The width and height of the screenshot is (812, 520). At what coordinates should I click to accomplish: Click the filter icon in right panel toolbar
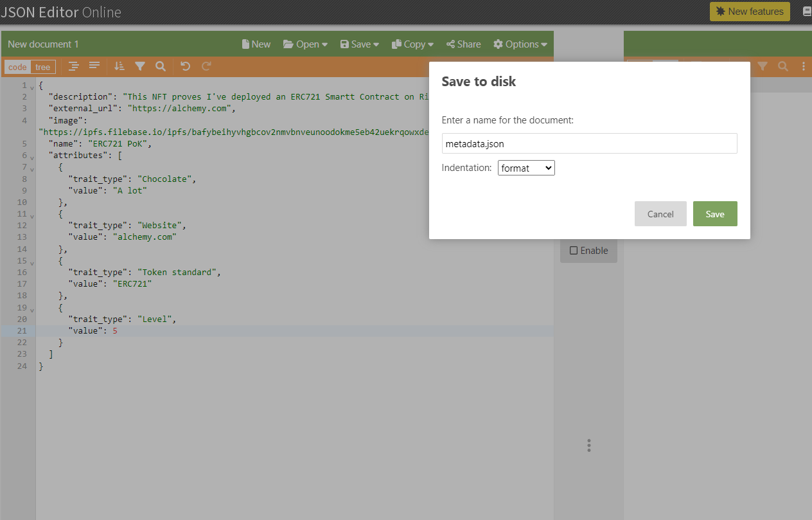[x=763, y=66]
